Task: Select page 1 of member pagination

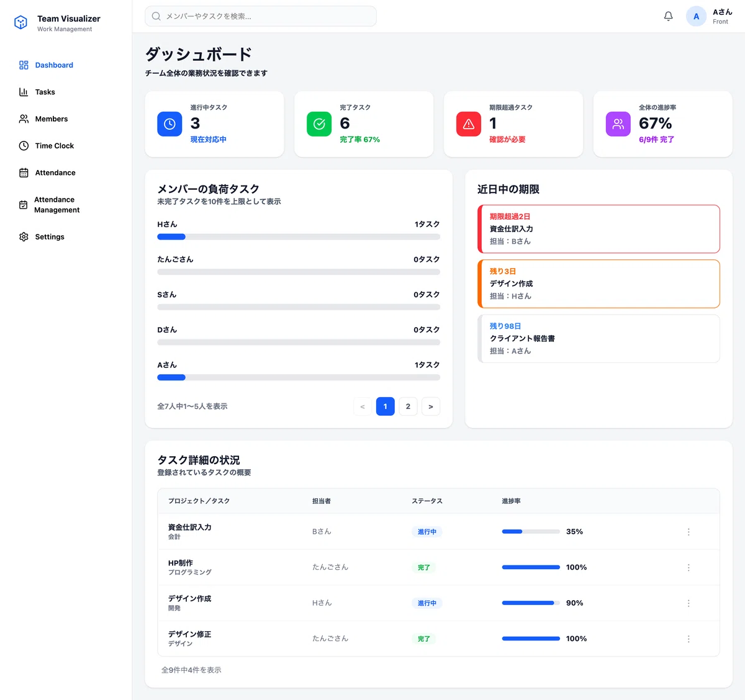Action: pos(386,406)
